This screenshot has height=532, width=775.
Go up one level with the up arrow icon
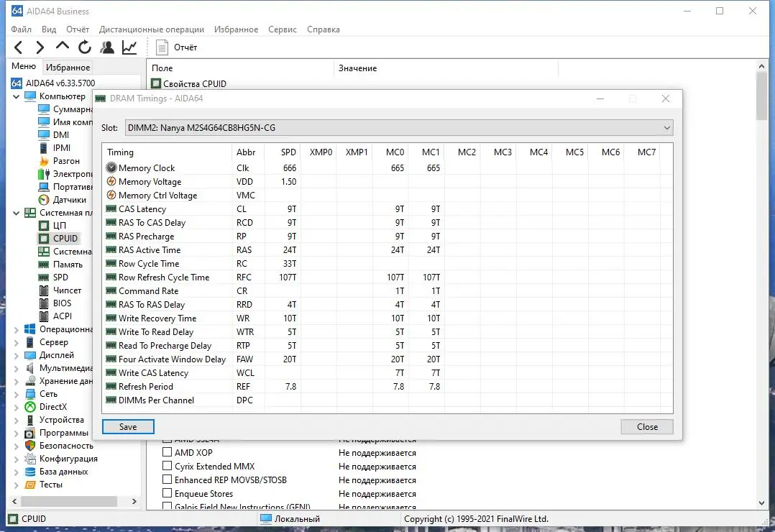coord(63,47)
